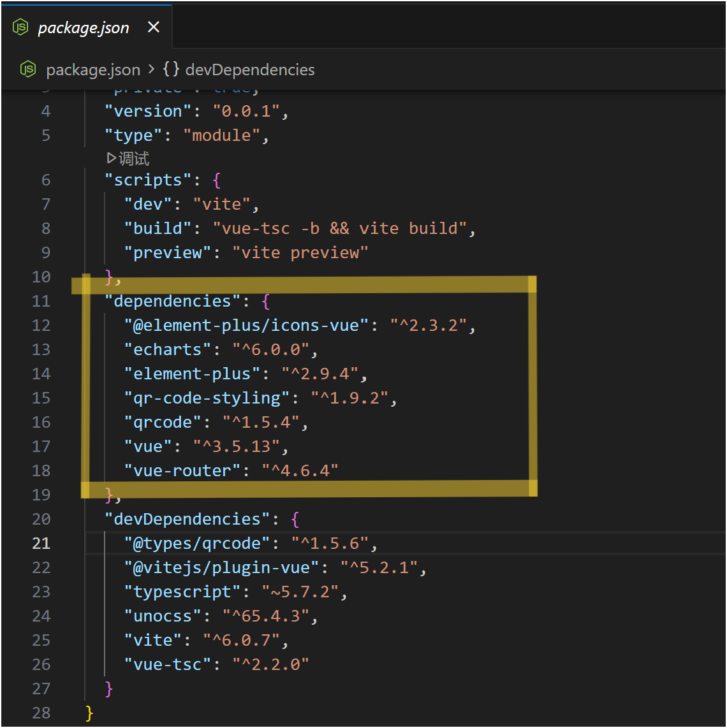
Task: Click the Node.js icon in the package.json tab
Action: [x=20, y=27]
